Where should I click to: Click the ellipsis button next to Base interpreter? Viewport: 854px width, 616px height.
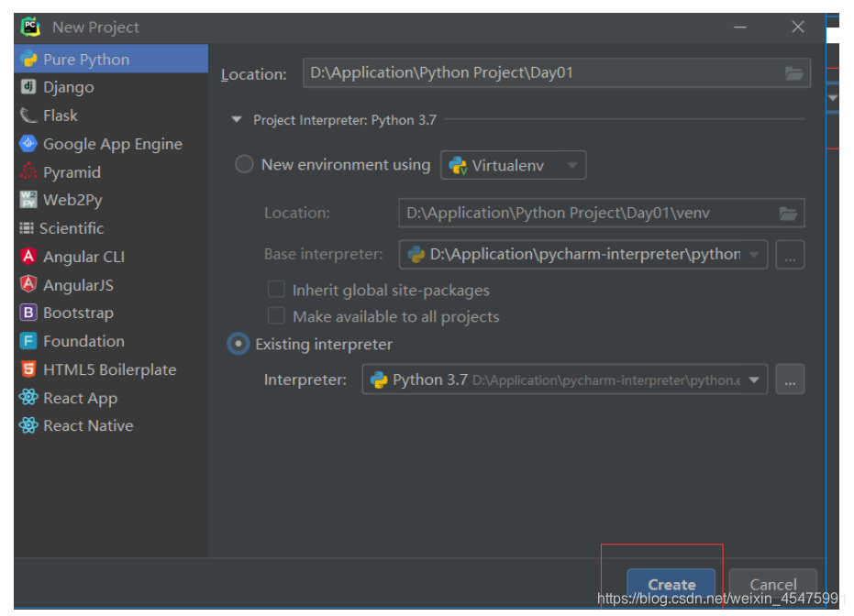(790, 255)
